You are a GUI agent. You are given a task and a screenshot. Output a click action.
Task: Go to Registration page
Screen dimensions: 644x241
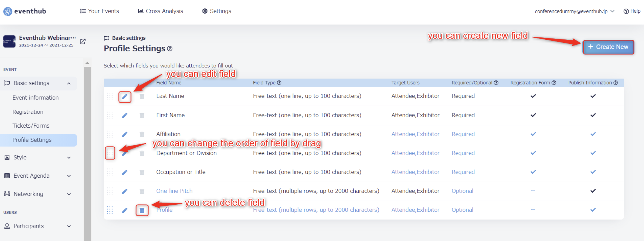tap(28, 112)
